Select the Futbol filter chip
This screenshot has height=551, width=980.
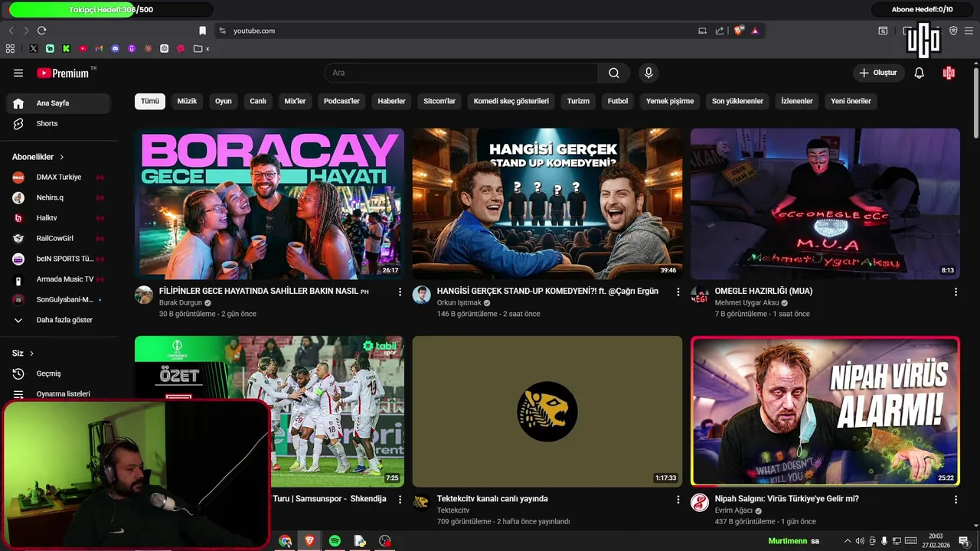pyautogui.click(x=618, y=101)
